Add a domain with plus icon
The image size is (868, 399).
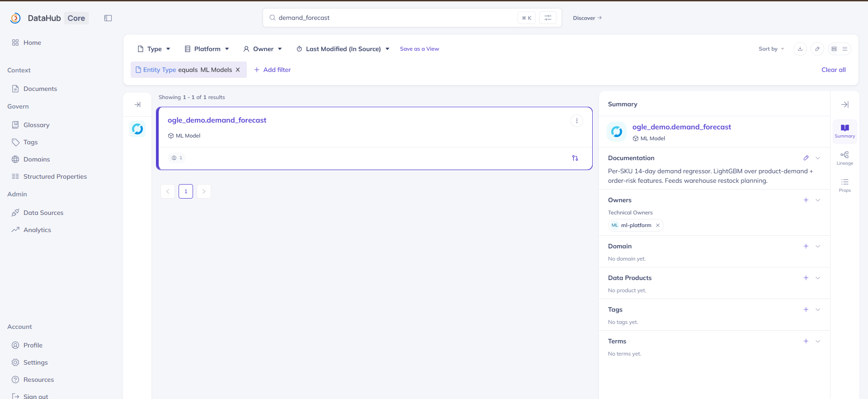click(x=806, y=246)
